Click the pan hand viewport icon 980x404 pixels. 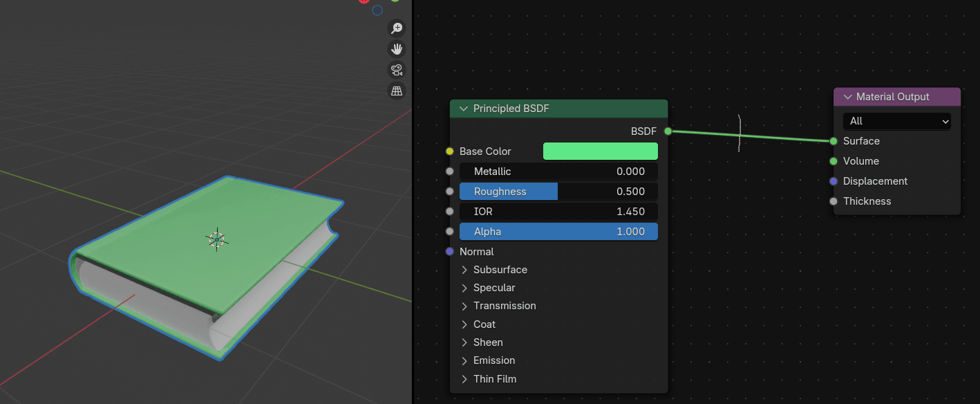tap(397, 49)
